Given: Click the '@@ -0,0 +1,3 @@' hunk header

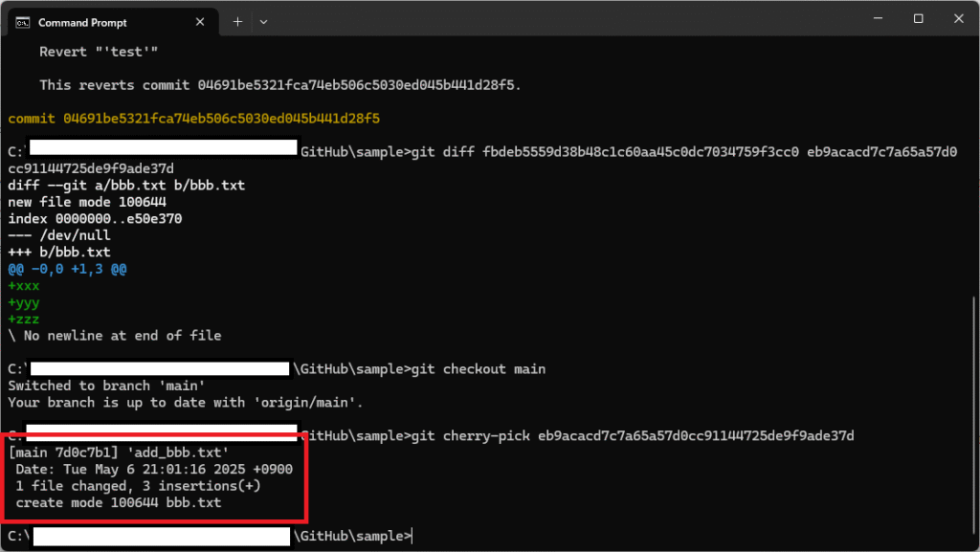Looking at the screenshot, I should pos(68,269).
